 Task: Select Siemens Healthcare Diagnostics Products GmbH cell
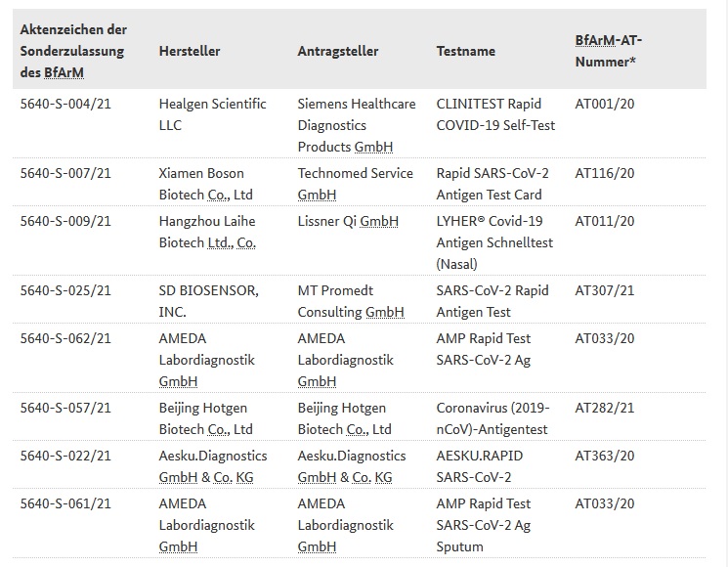click(356, 125)
